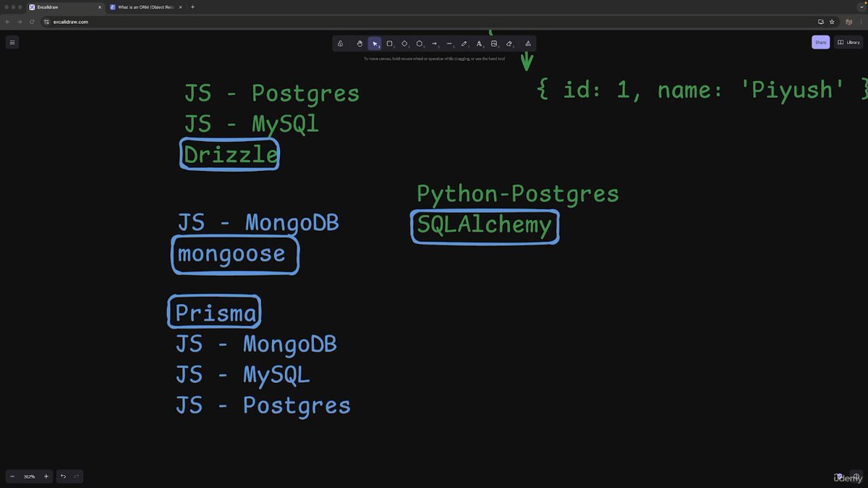The height and width of the screenshot is (488, 868).
Task: Click the Share button
Action: point(820,42)
